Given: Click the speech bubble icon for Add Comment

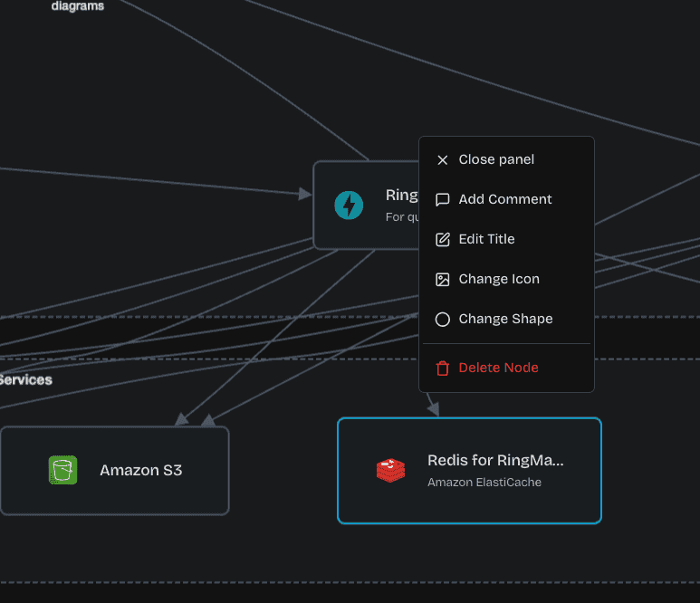Looking at the screenshot, I should [x=443, y=200].
